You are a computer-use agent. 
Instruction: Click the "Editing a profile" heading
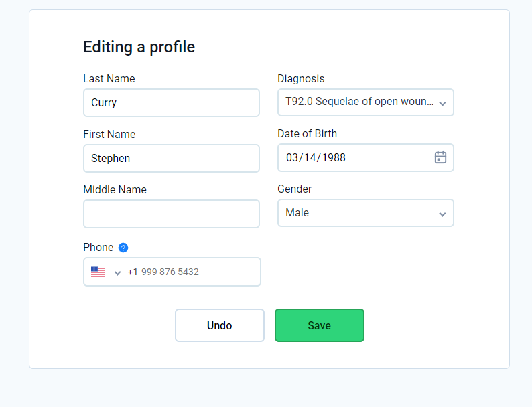pos(139,47)
